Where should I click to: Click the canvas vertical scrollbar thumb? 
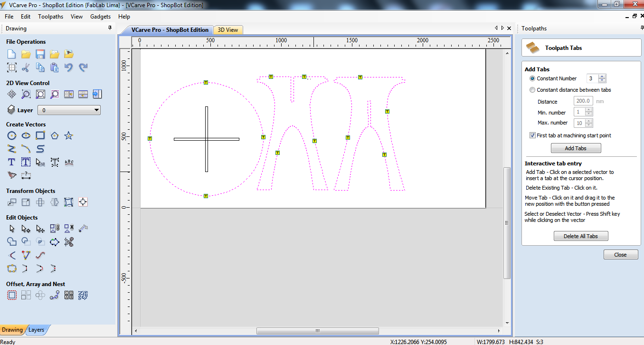[x=507, y=223]
